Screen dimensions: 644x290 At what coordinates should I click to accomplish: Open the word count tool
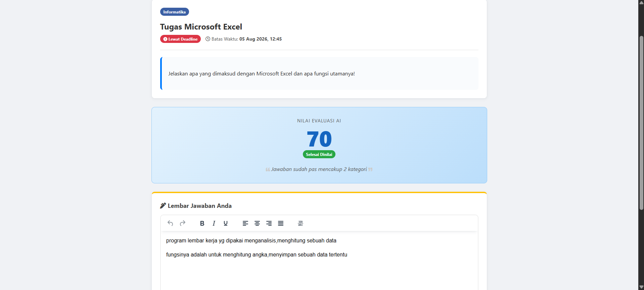pyautogui.click(x=301, y=223)
